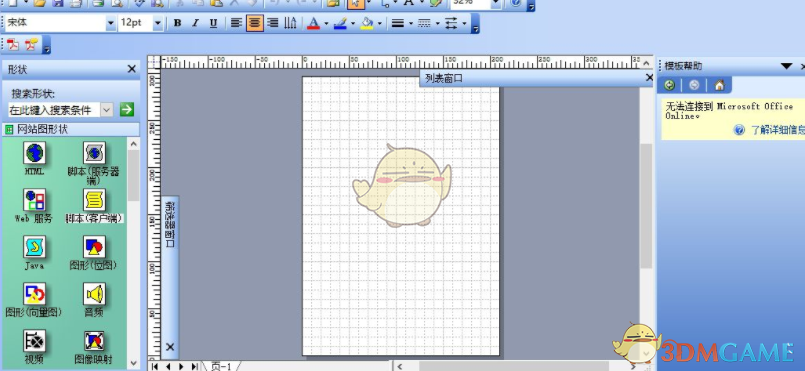Select the 图形(向量图) shape
805x371 pixels.
[x=34, y=300]
